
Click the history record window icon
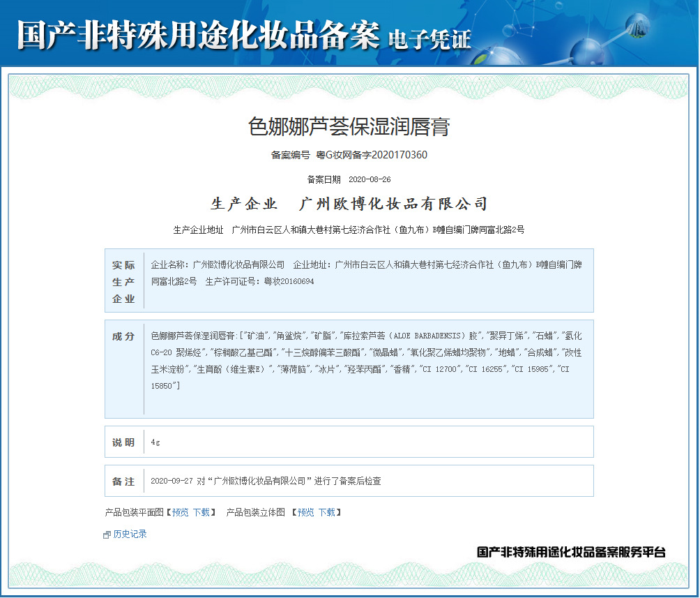point(107,535)
